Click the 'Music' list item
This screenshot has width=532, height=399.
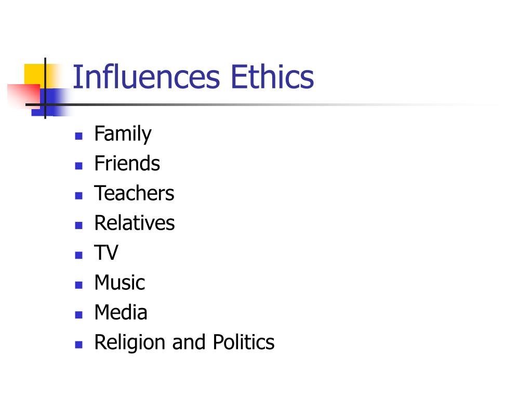(x=119, y=282)
